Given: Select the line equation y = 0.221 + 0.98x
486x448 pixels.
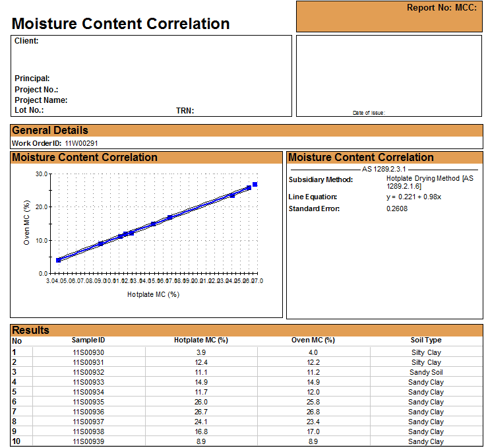Looking at the screenshot, I should point(413,197).
